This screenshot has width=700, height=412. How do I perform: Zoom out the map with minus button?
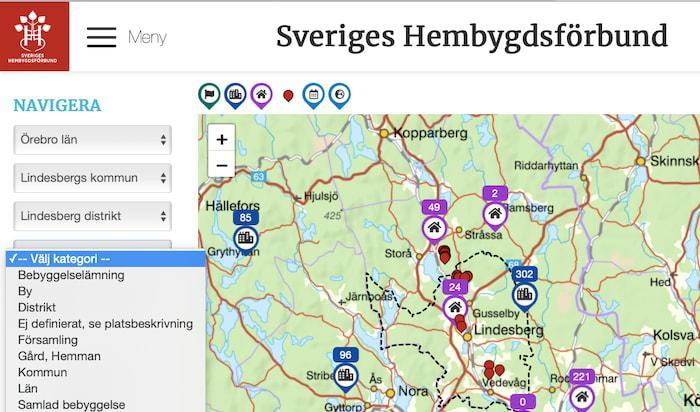tap(221, 165)
